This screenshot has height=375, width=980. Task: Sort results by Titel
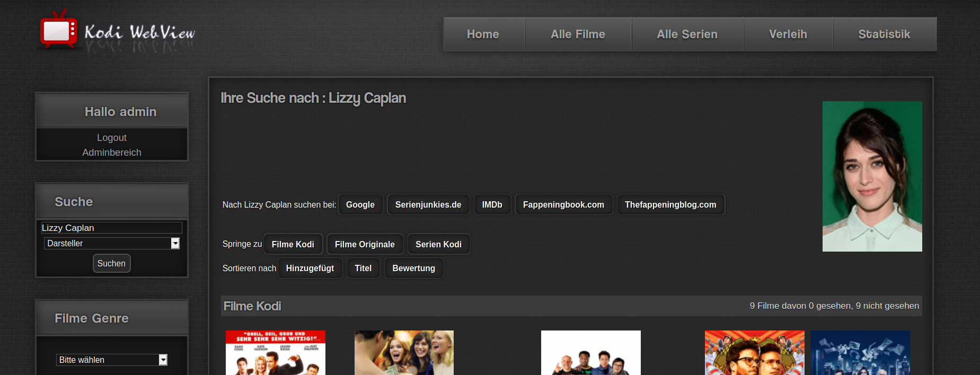[x=363, y=268]
